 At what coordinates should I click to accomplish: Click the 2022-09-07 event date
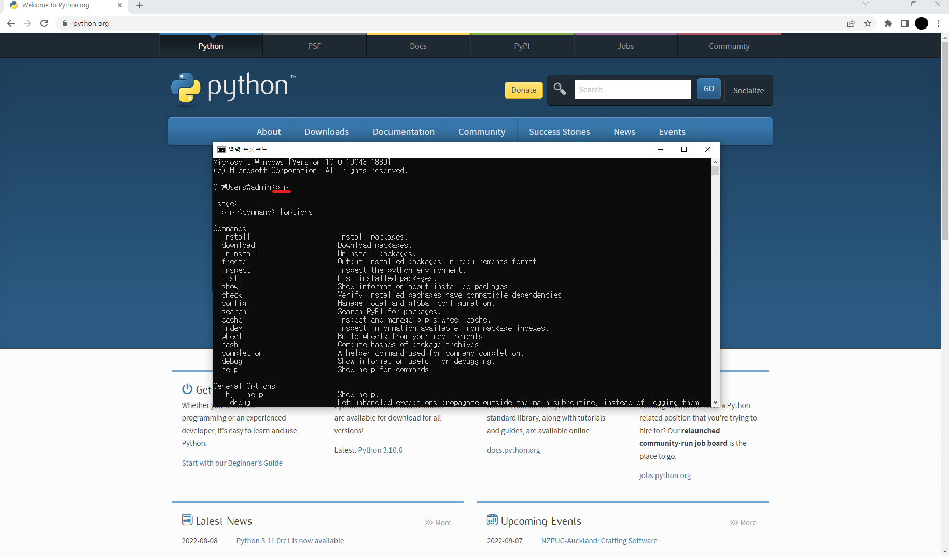click(505, 541)
